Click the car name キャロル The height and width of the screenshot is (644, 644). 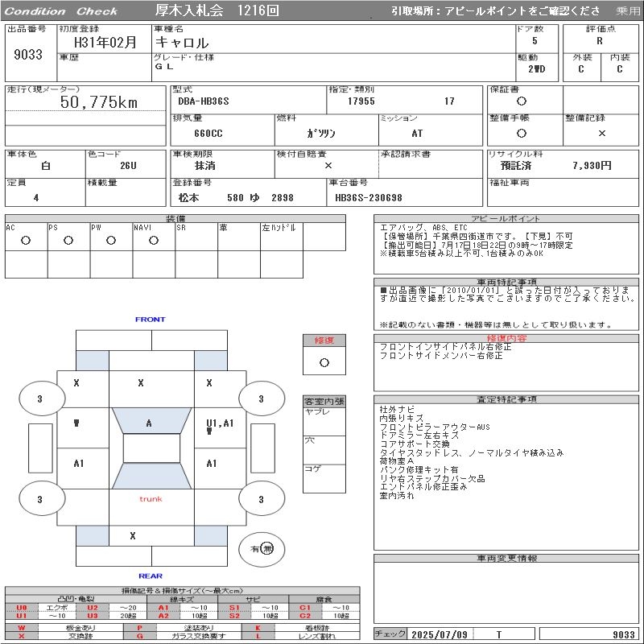click(182, 42)
